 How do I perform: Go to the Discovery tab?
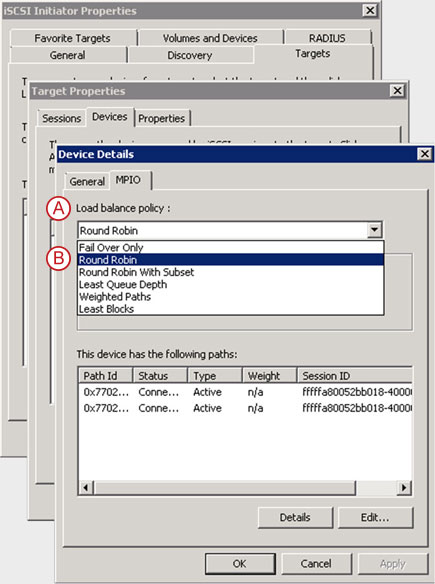click(x=190, y=55)
